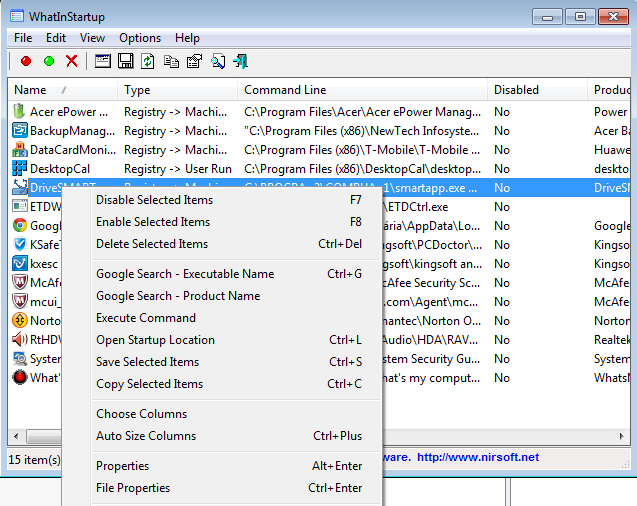The width and height of the screenshot is (637, 506).
Task: Sort by the Disabled column header
Action: pyautogui.click(x=537, y=90)
